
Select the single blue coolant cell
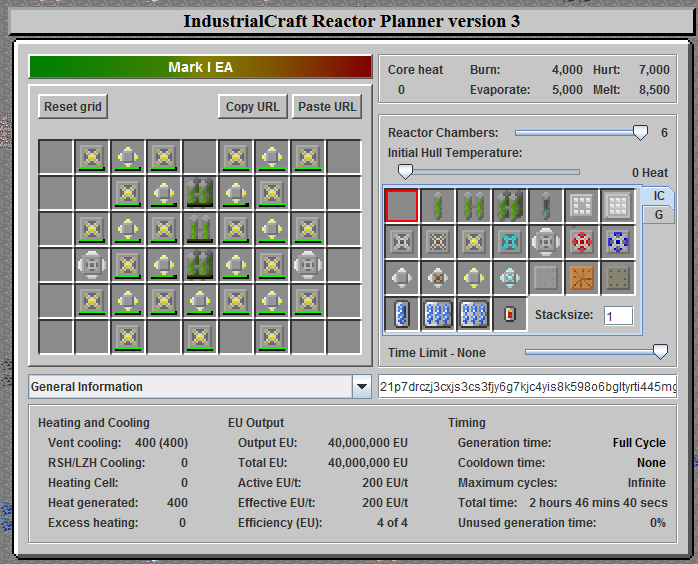pyautogui.click(x=401, y=314)
